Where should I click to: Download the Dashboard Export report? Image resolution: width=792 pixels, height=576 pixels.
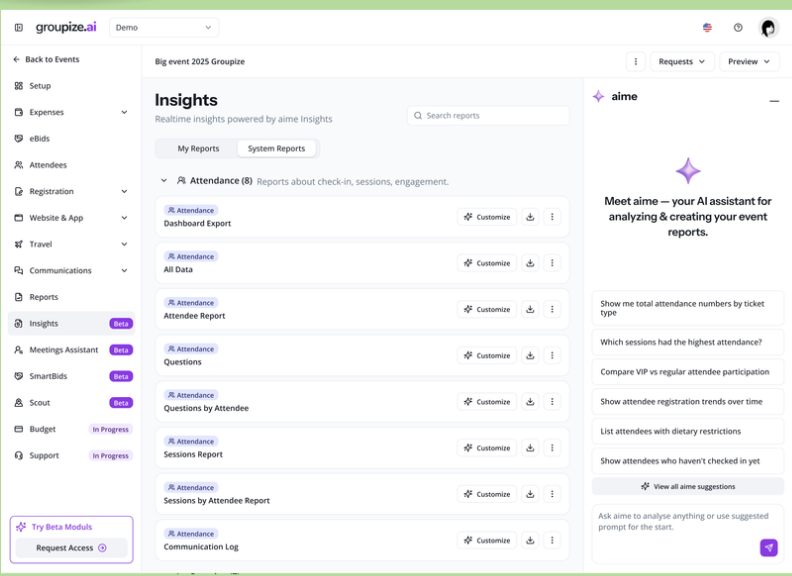click(x=530, y=217)
